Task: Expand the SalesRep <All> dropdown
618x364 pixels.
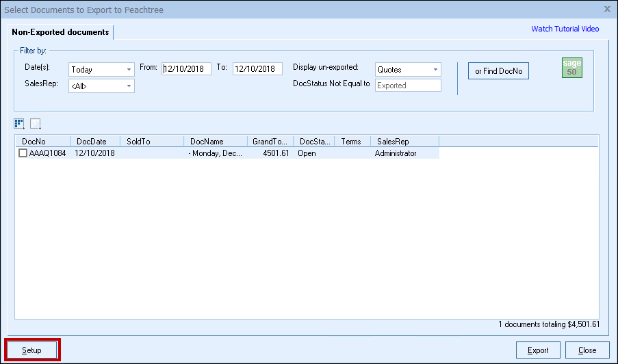Action: pyautogui.click(x=101, y=86)
